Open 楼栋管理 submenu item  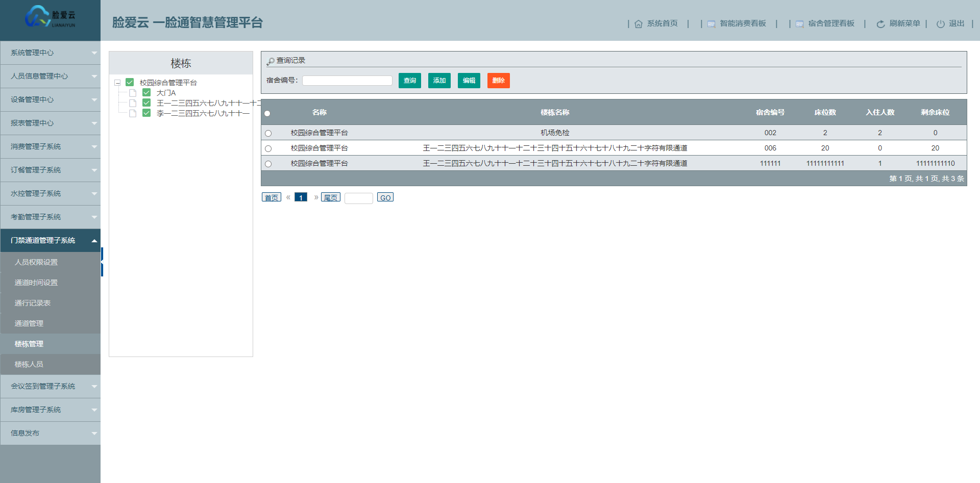[50, 344]
